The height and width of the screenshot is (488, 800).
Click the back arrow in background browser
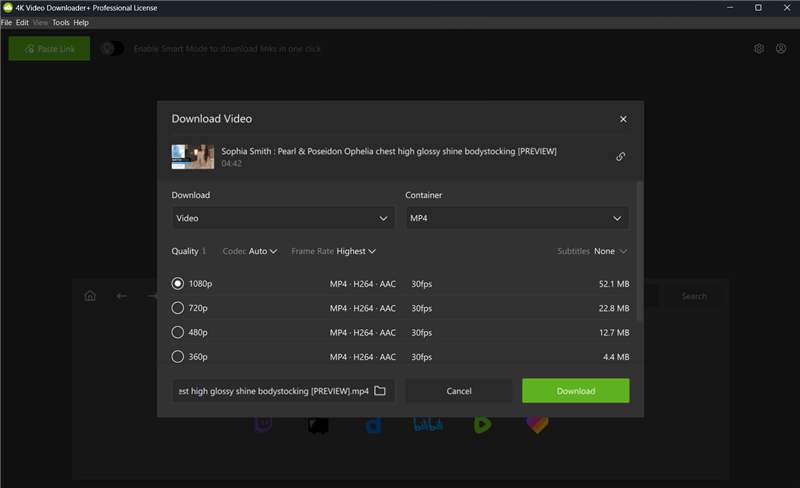121,296
